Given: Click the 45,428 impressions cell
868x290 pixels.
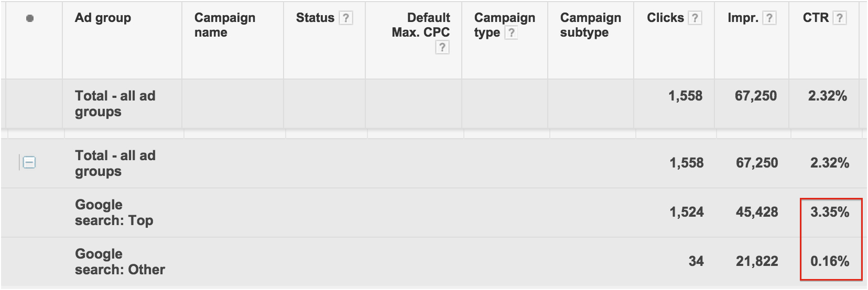Looking at the screenshot, I should [x=757, y=212].
